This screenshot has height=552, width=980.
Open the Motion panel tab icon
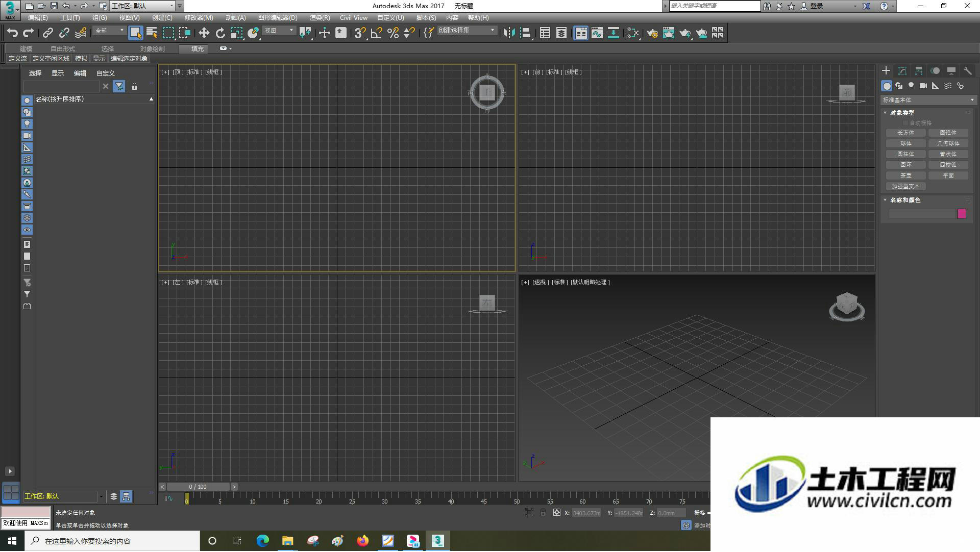[x=935, y=71]
